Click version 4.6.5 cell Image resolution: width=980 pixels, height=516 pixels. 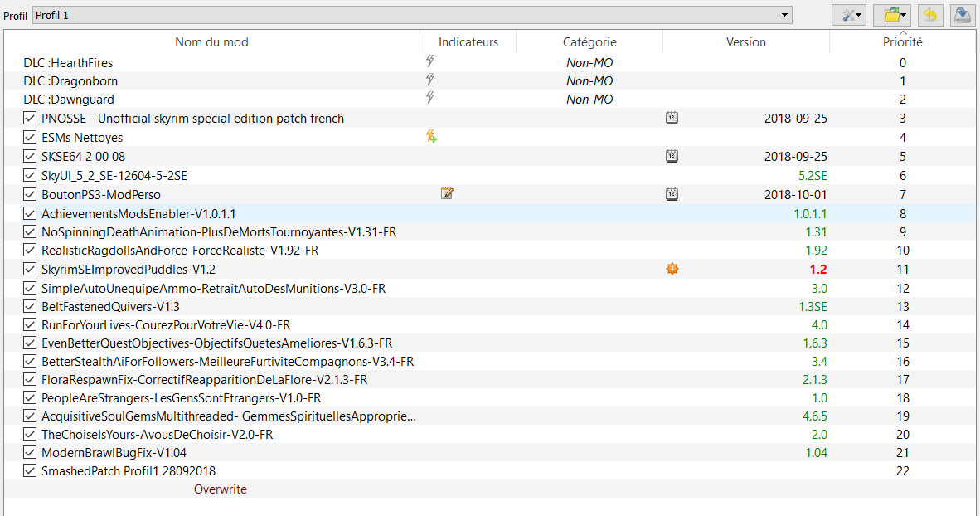815,416
